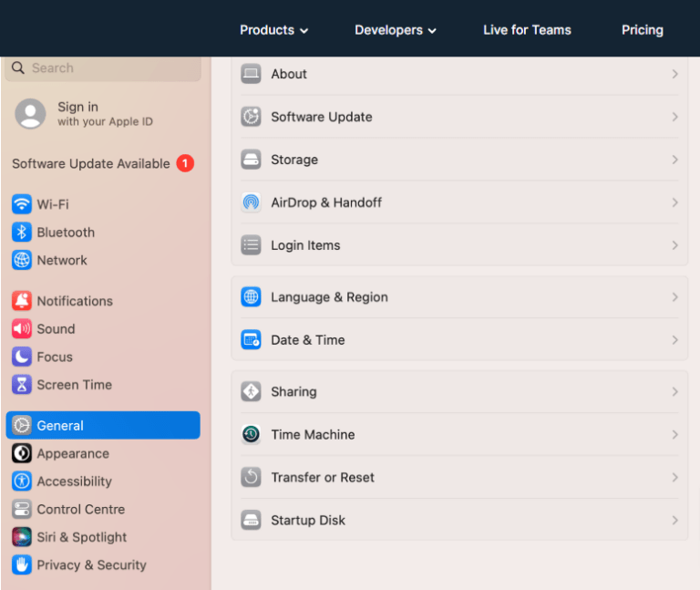Open the Sharing label
The width and height of the screenshot is (700, 590).
point(293,392)
